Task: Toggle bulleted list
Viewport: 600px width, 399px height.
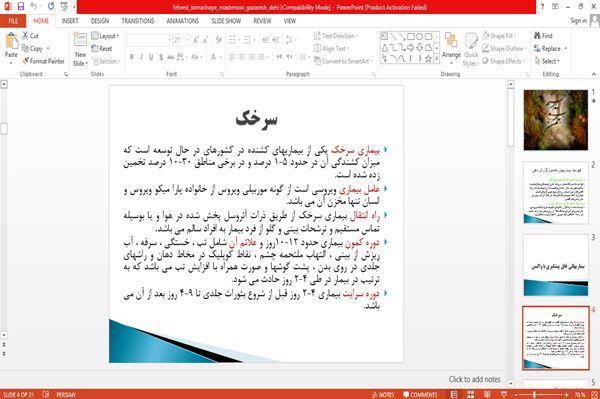Action: click(x=233, y=40)
